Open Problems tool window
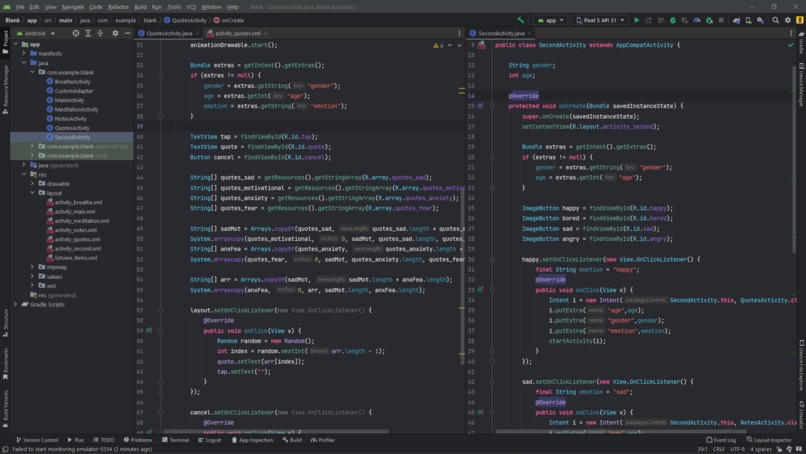 click(138, 440)
